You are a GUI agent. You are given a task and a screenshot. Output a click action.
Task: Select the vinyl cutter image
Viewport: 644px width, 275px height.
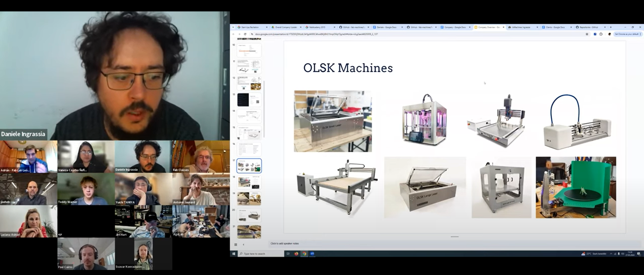pos(577,121)
